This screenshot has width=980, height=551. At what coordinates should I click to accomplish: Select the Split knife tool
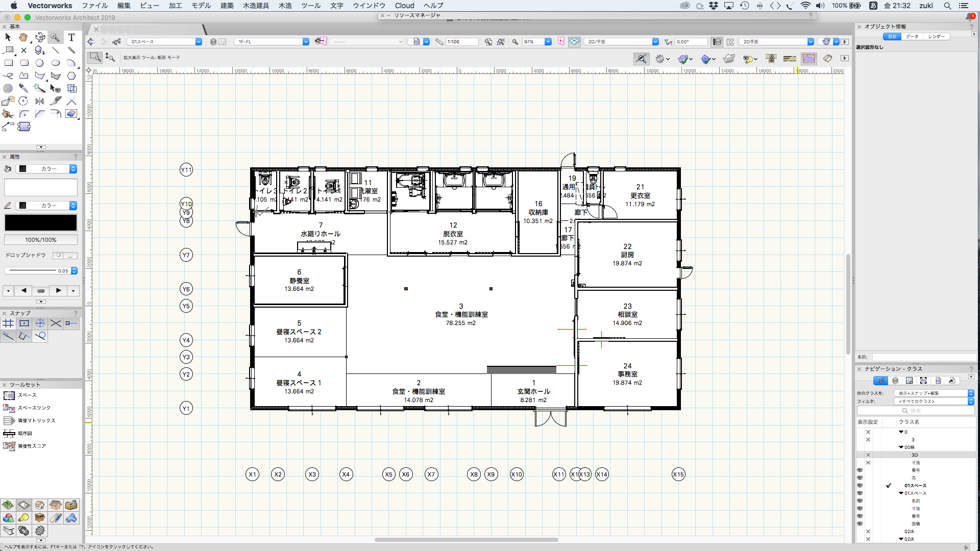[55, 101]
